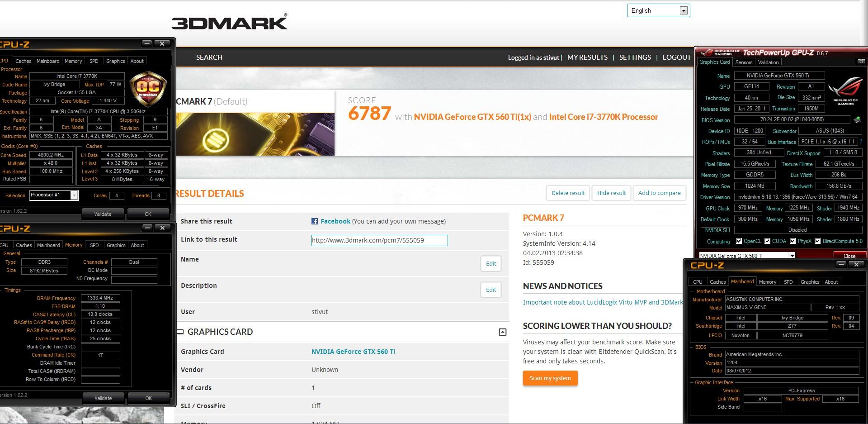The height and width of the screenshot is (424, 868).
Task: Click the 4800.2 MHz Core Speed value
Action: click(51, 155)
